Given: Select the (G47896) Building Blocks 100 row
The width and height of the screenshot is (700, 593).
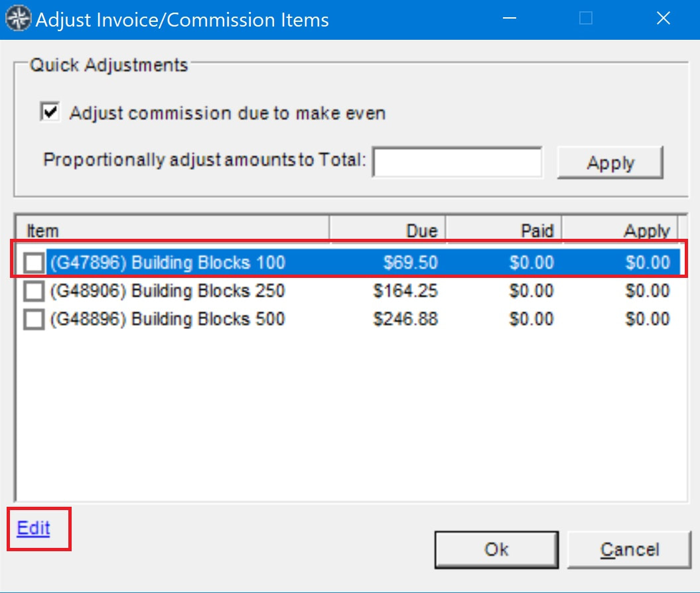Looking at the screenshot, I should tap(350, 263).
